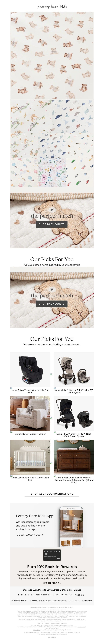Select the Dream Swivel Glider Recliner image

pyautogui.click(x=30, y=413)
